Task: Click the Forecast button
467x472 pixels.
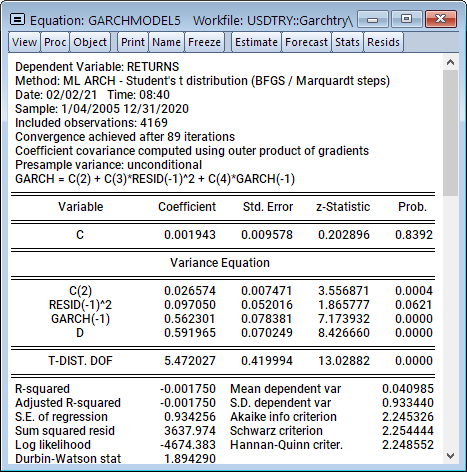Action: click(306, 42)
